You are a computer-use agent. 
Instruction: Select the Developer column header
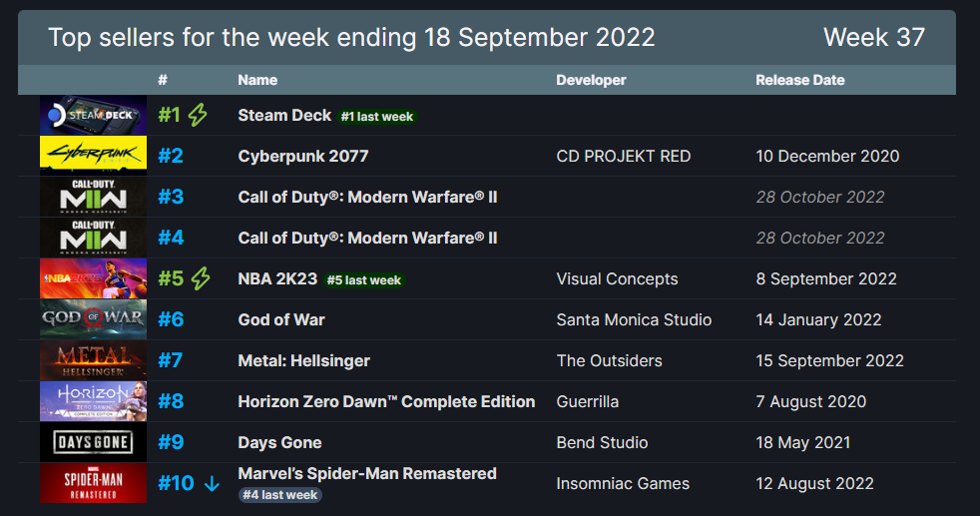pos(591,80)
